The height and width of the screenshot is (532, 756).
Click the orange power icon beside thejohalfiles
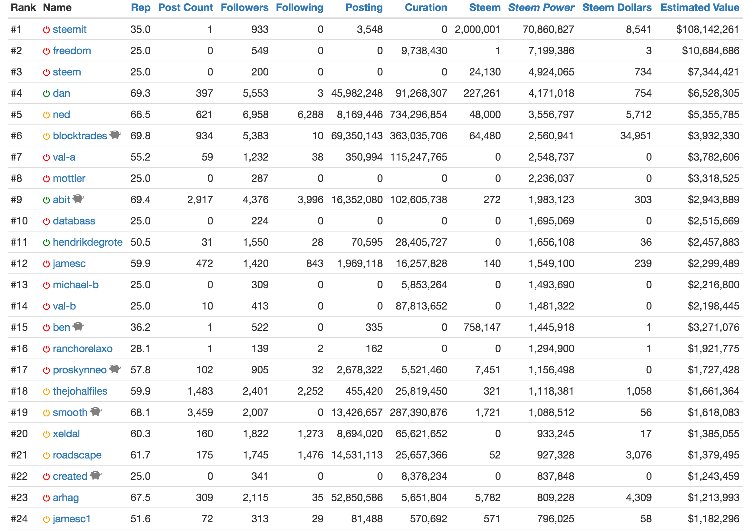[46, 392]
